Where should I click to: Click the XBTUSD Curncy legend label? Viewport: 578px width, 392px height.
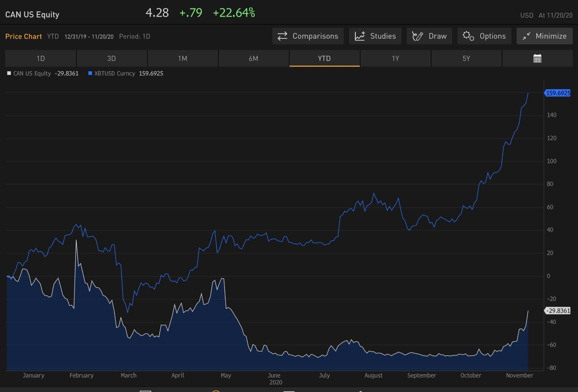click(x=115, y=73)
